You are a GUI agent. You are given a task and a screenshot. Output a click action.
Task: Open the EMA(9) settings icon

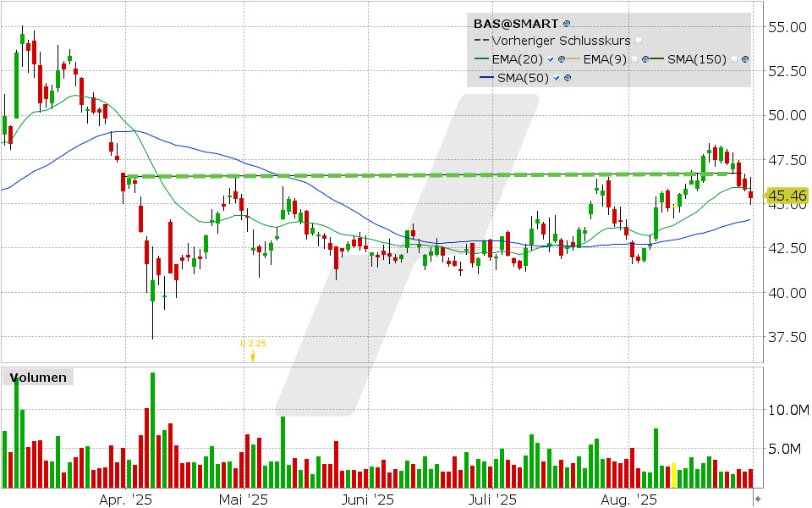pos(645,59)
